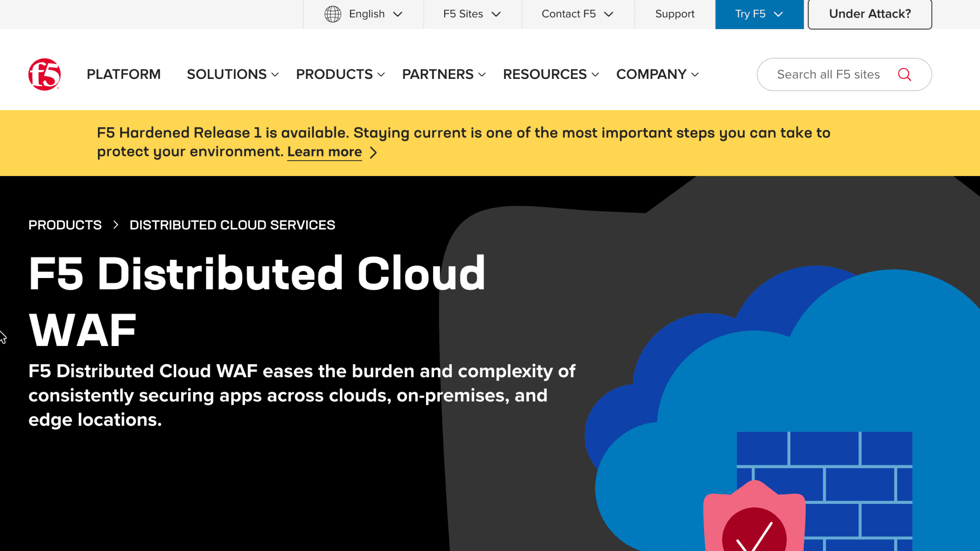Click the F5 red logo
Image resolution: width=980 pixels, height=551 pixels.
tap(44, 74)
